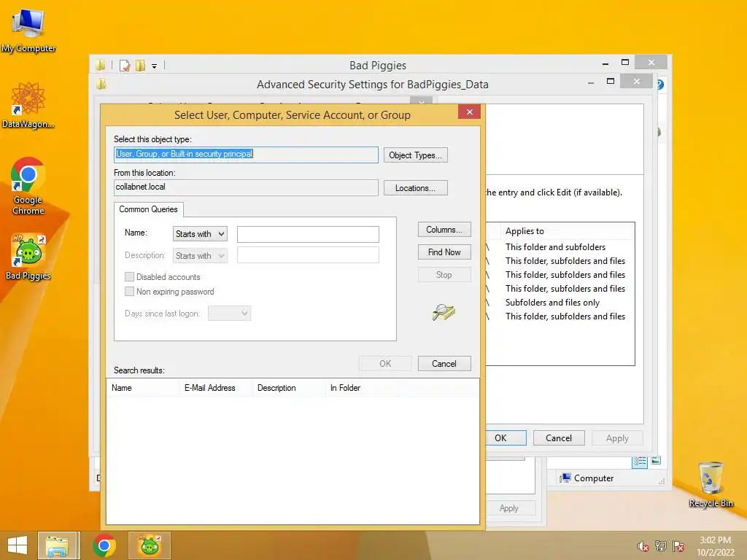Toggle the Disabled accounts checkbox
747x560 pixels.
pos(129,276)
